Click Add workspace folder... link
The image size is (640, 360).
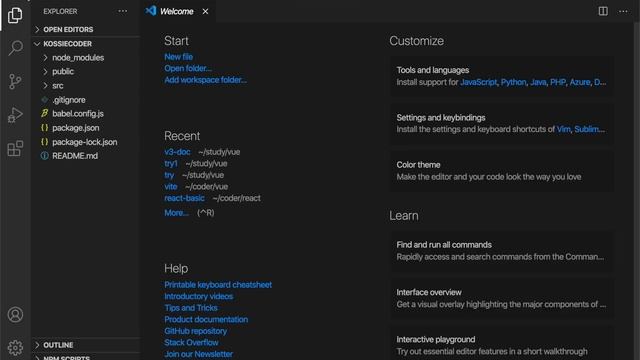tap(205, 80)
